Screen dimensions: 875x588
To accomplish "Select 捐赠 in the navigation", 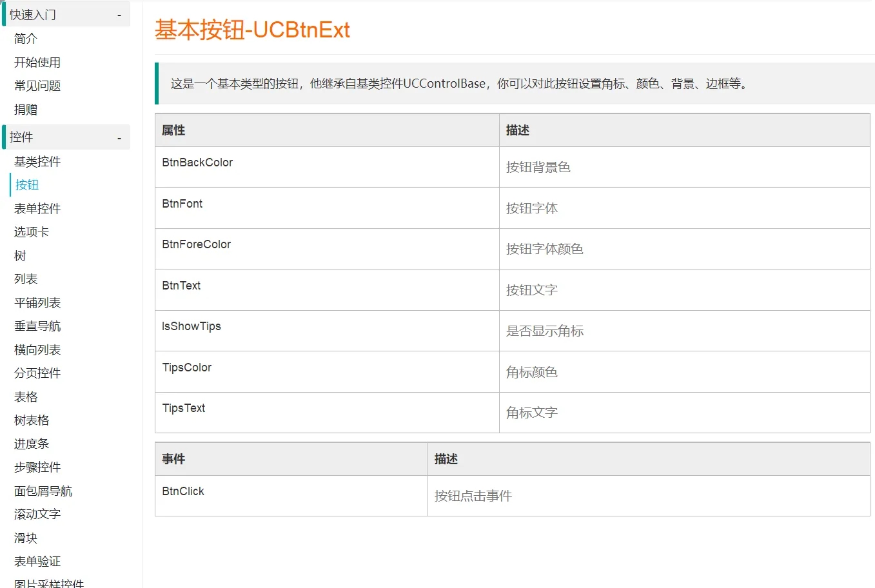I will (x=26, y=110).
